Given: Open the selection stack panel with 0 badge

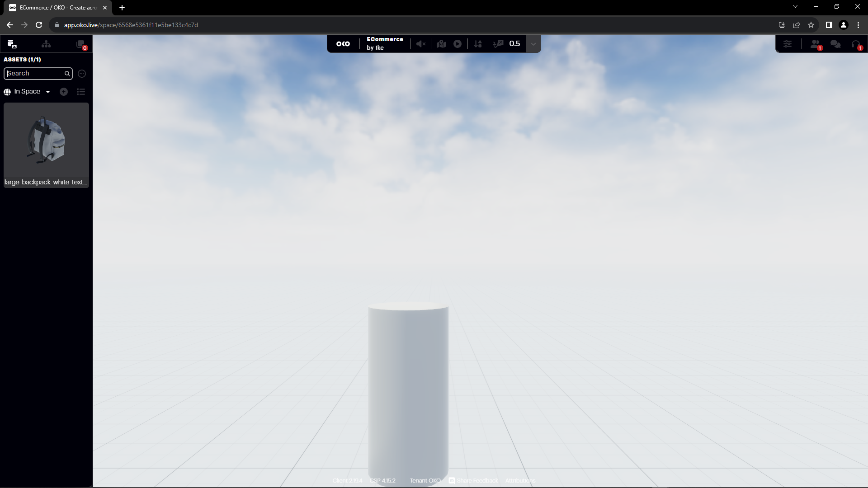Looking at the screenshot, I should click(x=81, y=44).
